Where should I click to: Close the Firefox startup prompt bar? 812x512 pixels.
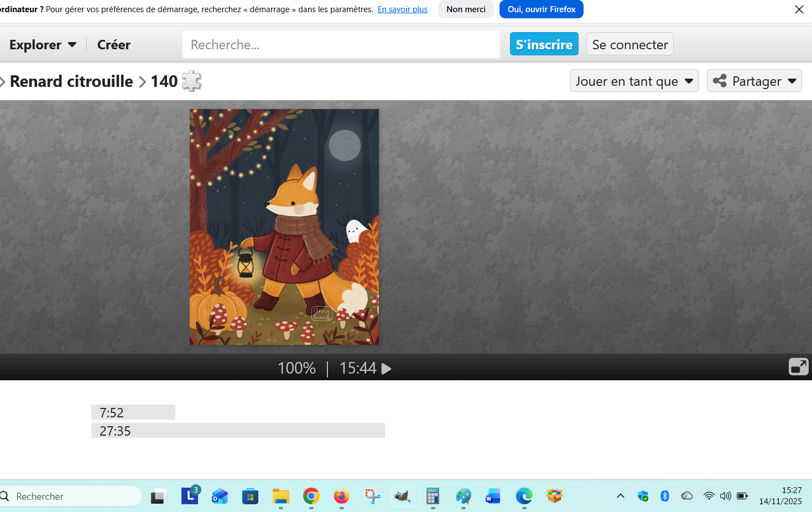tap(799, 9)
